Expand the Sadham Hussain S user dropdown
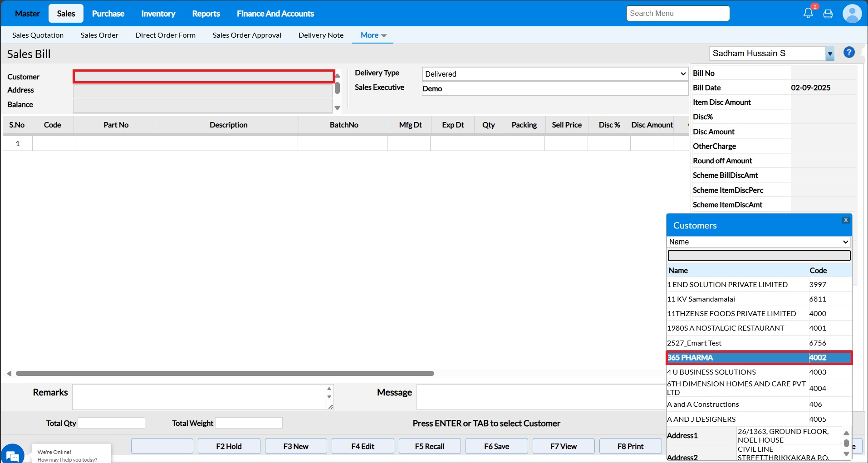This screenshot has height=463, width=868. coord(830,54)
